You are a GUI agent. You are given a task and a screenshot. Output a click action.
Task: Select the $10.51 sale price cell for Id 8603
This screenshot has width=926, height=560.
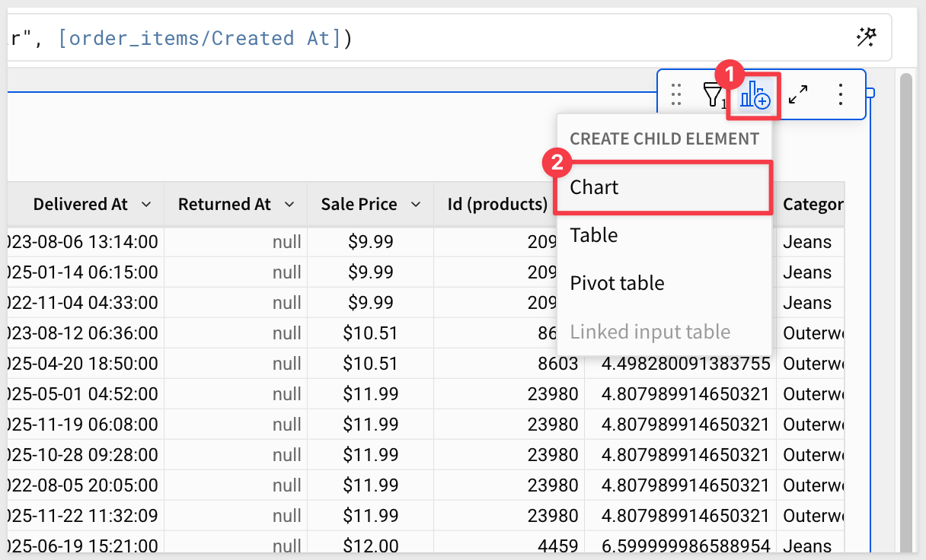point(370,364)
